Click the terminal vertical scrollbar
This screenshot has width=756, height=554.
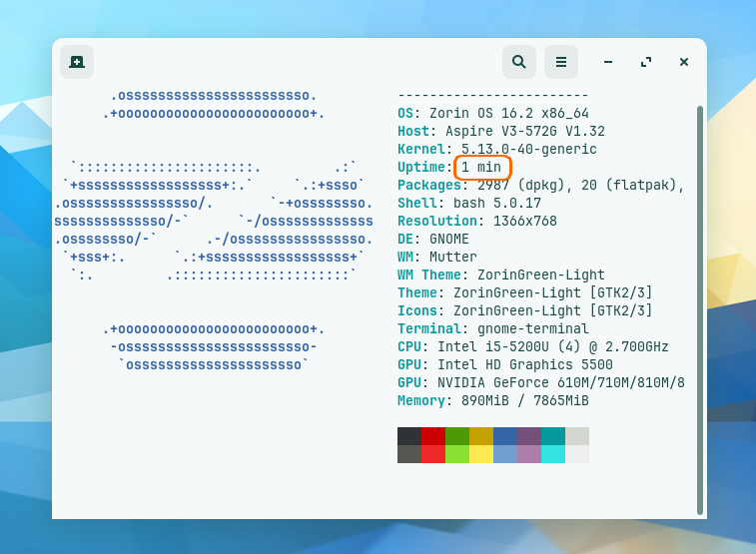(699, 299)
